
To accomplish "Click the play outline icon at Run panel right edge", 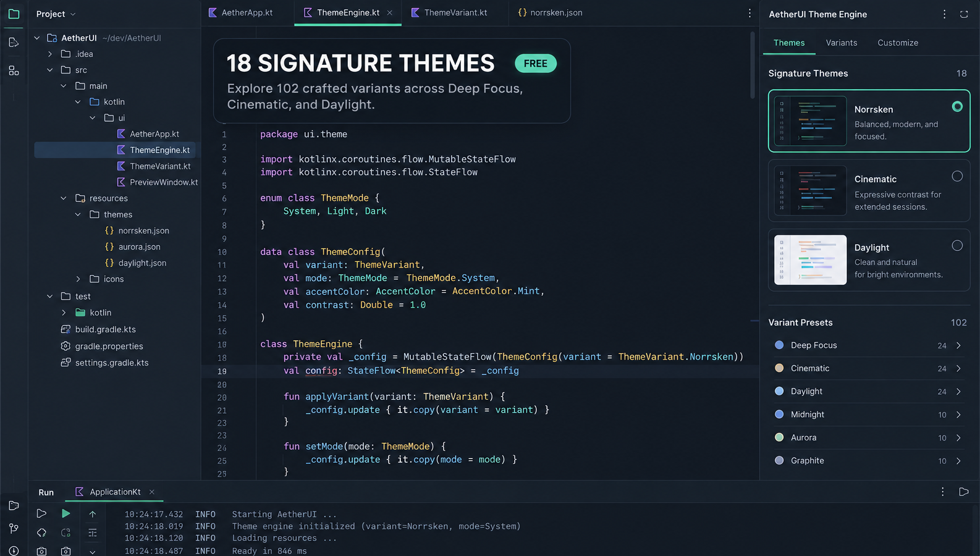I will (963, 492).
